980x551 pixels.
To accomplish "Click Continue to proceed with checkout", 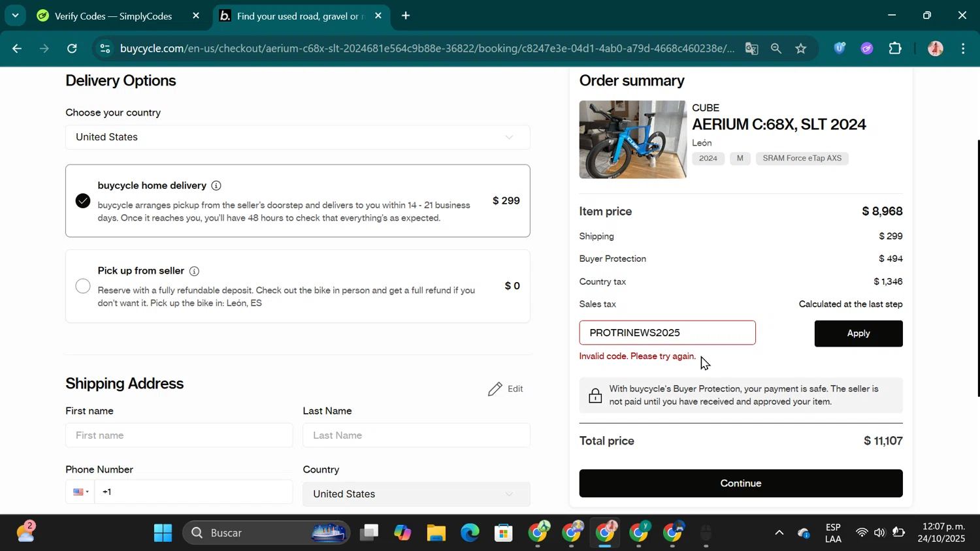I will [x=741, y=484].
